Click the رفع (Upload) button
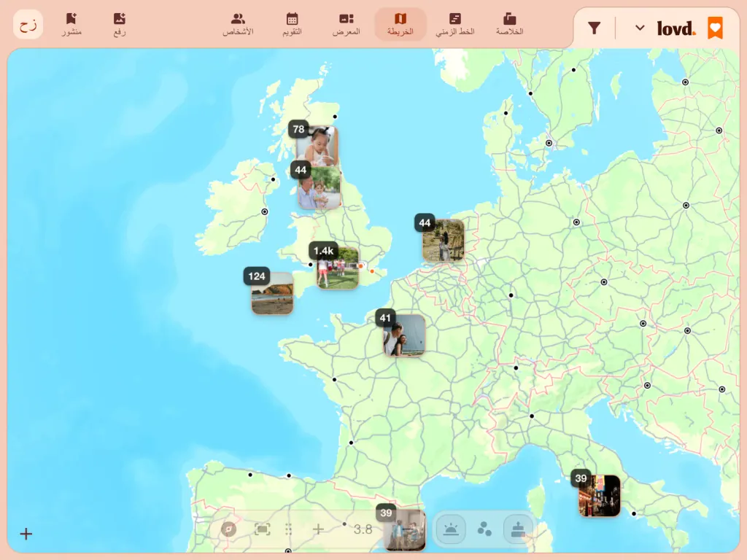 pos(120,24)
